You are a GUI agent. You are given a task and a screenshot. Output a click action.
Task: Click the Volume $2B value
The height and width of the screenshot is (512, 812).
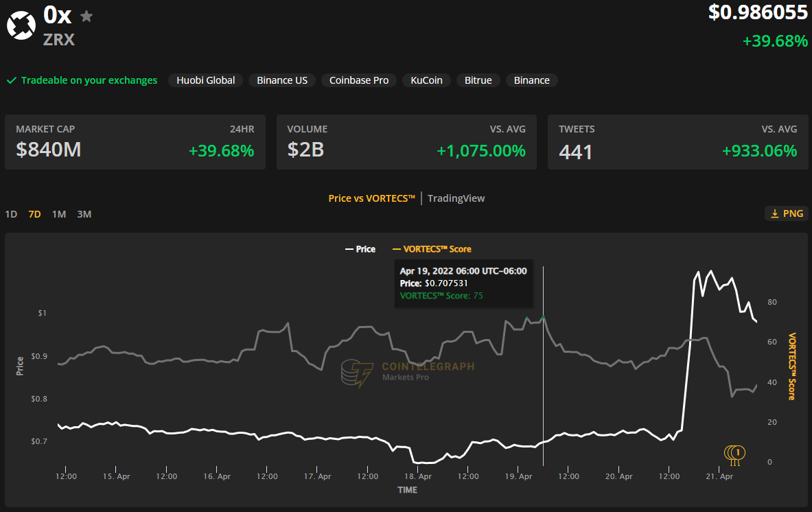(305, 150)
